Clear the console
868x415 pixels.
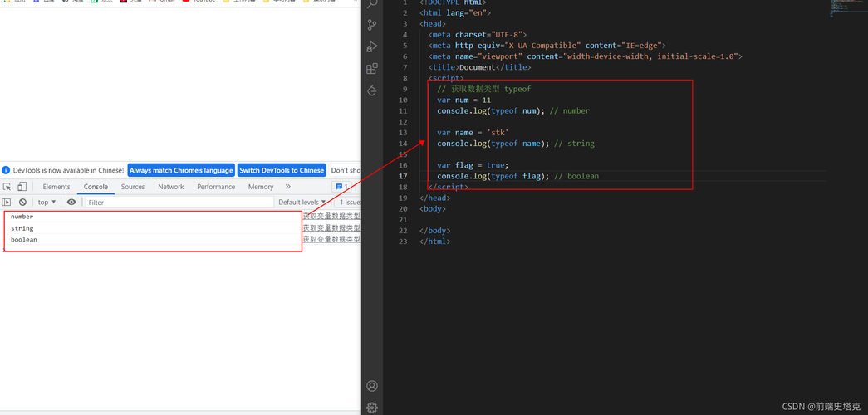(x=22, y=203)
